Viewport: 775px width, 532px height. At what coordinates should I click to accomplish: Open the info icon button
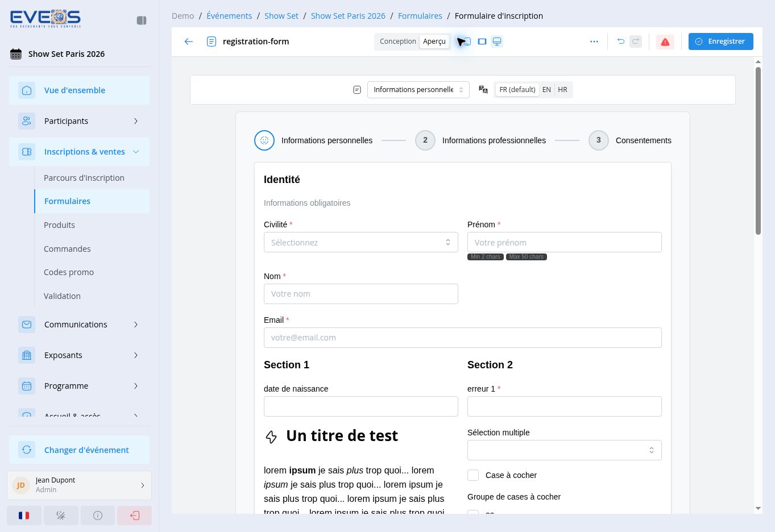(98, 516)
